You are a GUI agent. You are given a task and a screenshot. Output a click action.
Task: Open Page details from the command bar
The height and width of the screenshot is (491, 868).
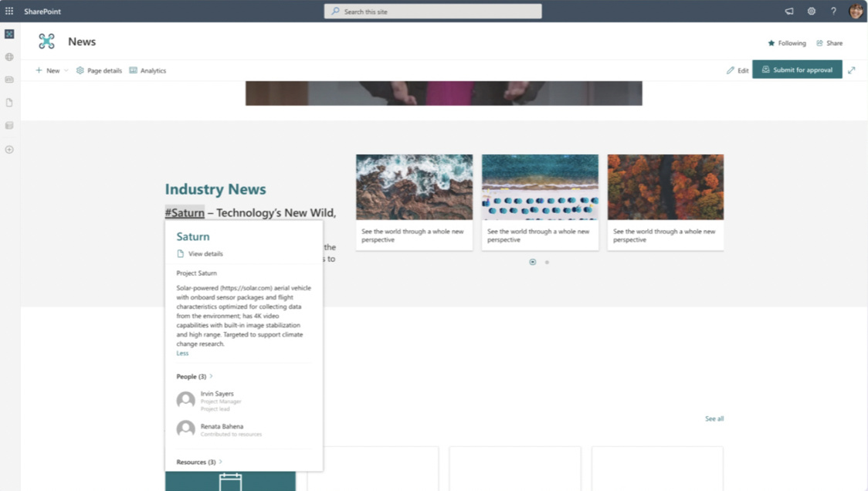point(99,70)
